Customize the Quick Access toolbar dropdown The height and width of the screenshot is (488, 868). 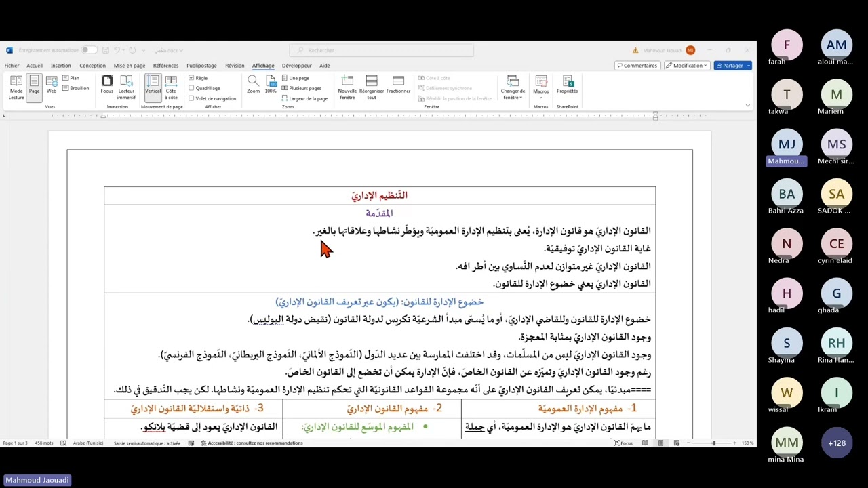143,50
